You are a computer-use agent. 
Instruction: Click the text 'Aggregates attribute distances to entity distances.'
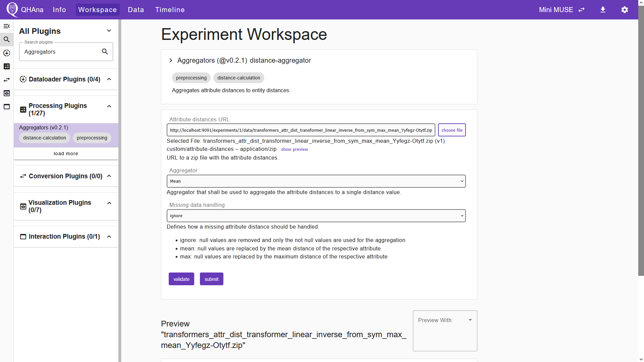tap(231, 90)
